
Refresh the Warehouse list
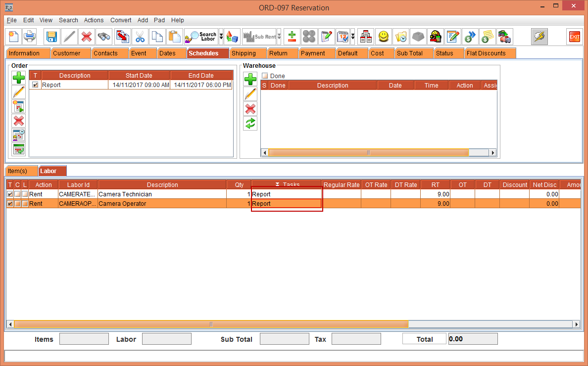(250, 123)
